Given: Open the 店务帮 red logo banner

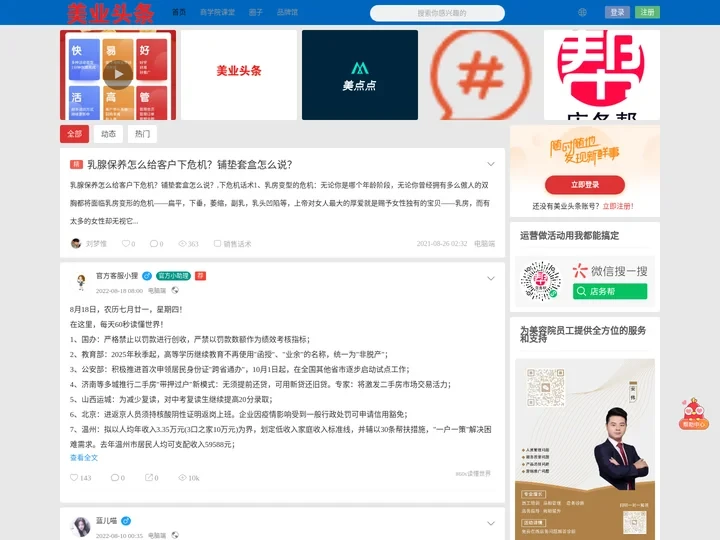Looking at the screenshot, I should (602, 75).
